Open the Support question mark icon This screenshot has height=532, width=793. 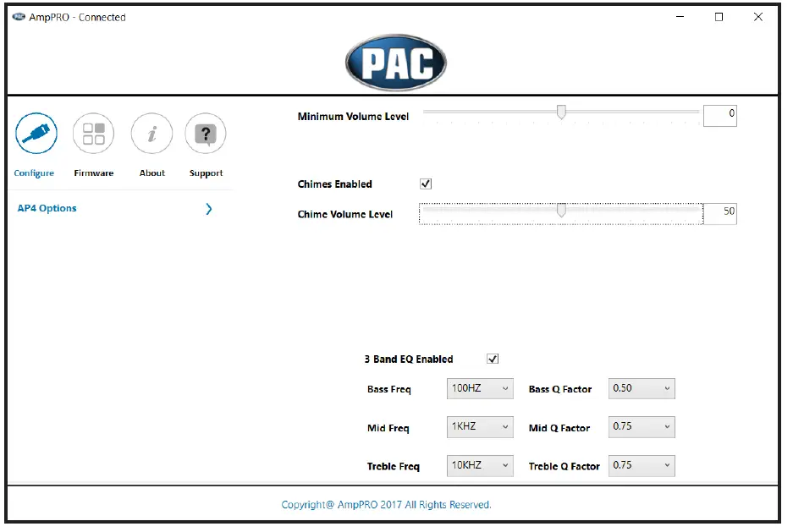[206, 133]
